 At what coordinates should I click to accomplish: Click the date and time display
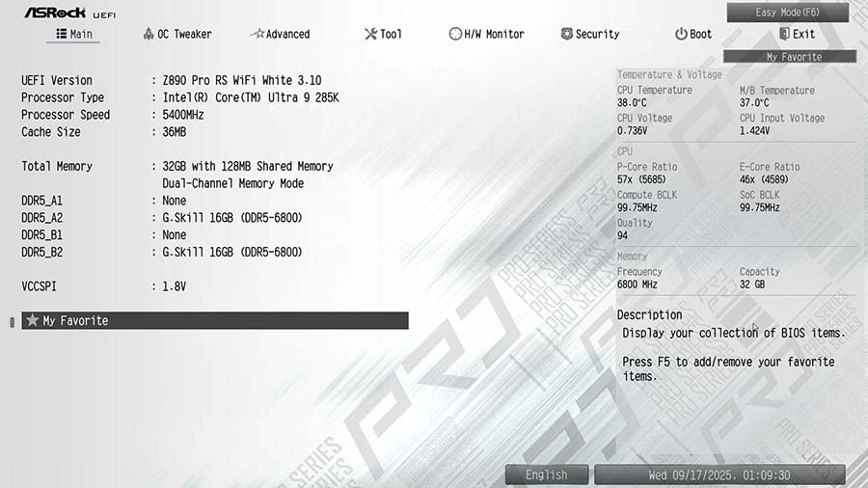719,474
